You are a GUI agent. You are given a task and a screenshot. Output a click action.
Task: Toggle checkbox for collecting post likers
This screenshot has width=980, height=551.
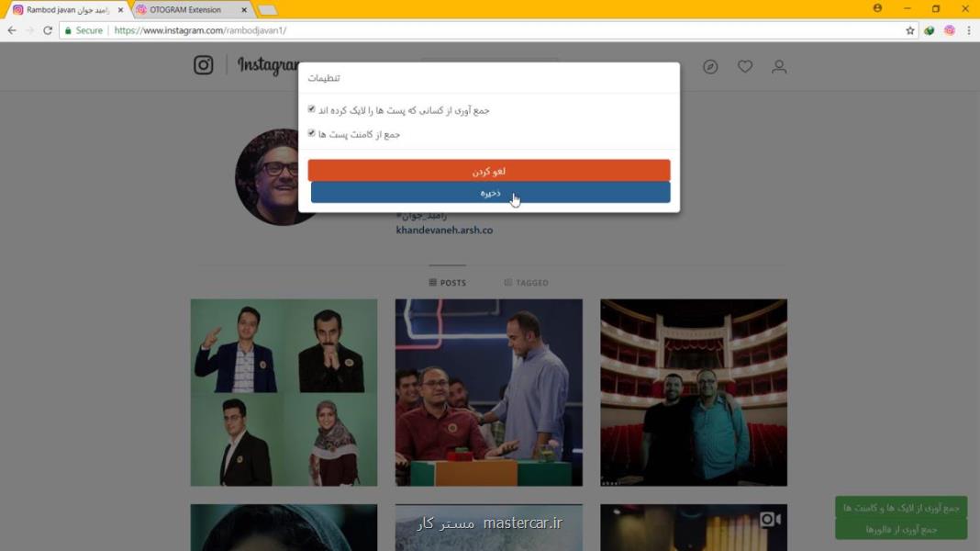pyautogui.click(x=311, y=109)
